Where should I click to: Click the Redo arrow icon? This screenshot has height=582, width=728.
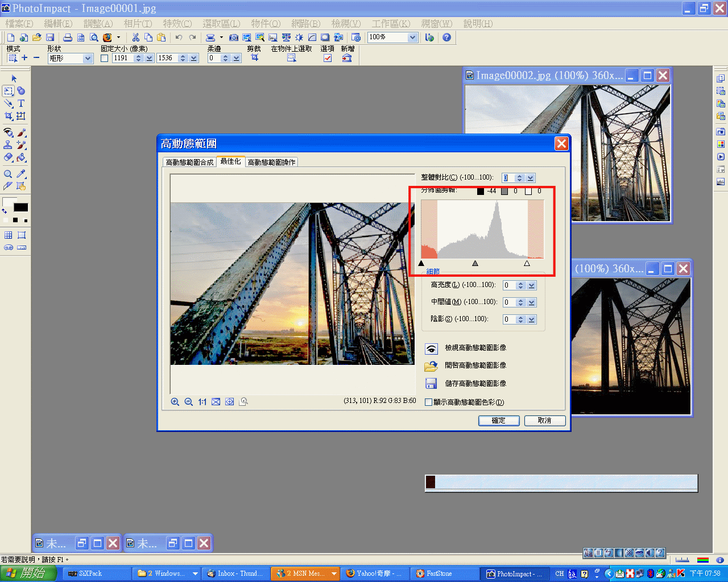pos(192,38)
